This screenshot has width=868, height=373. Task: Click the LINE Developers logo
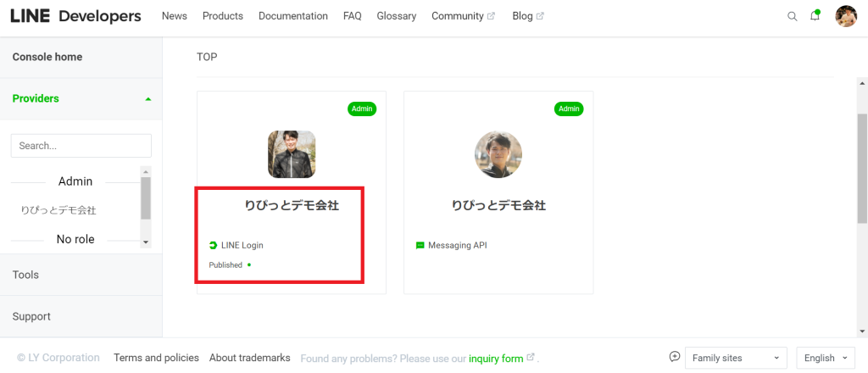click(75, 16)
